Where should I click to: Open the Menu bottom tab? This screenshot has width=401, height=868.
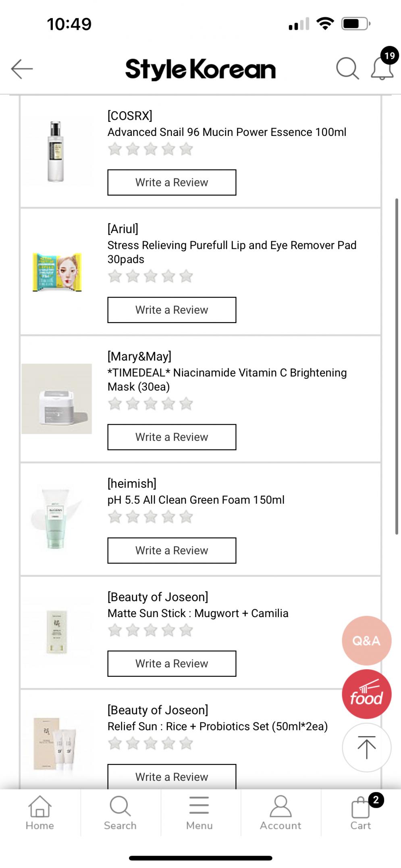(x=199, y=813)
